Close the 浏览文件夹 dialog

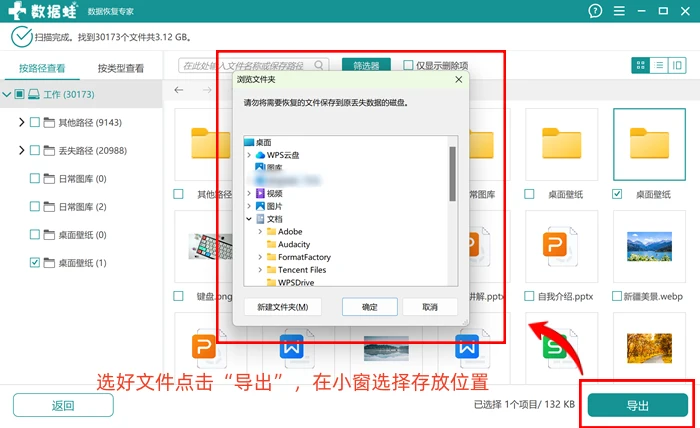458,79
